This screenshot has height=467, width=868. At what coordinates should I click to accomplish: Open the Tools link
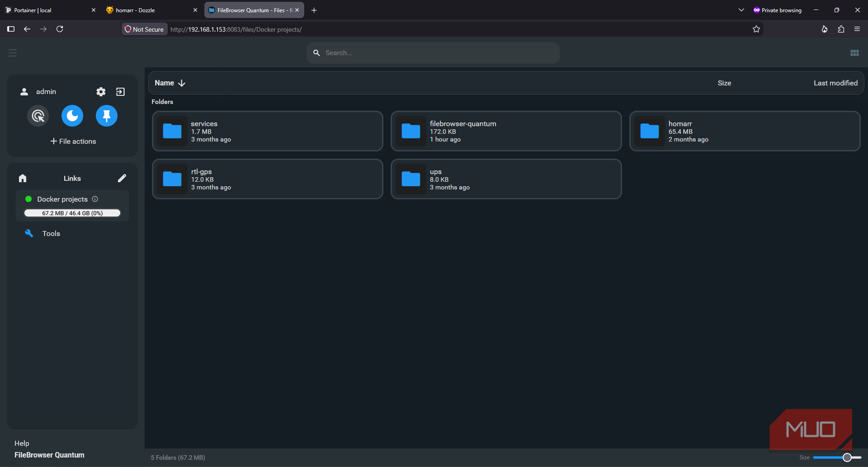tap(51, 234)
